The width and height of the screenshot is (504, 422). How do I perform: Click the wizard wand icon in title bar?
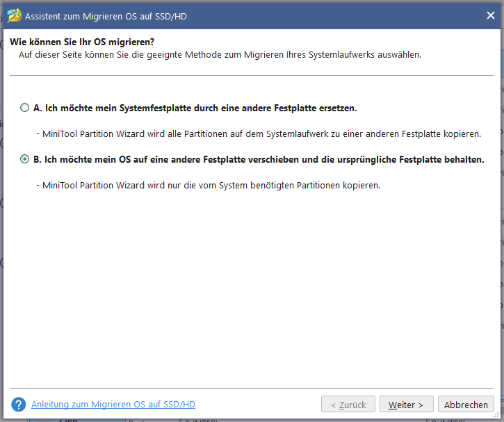14,16
